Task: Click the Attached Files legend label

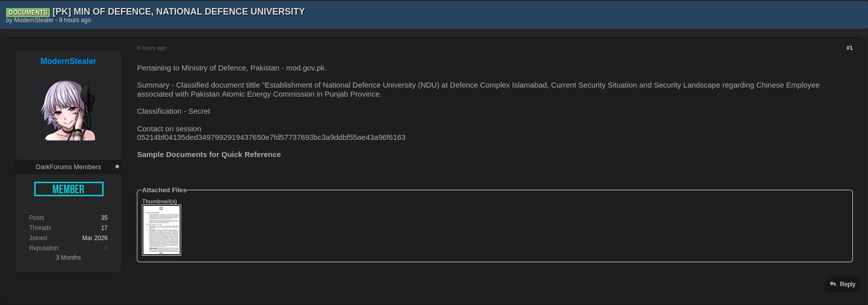Action: tap(165, 190)
